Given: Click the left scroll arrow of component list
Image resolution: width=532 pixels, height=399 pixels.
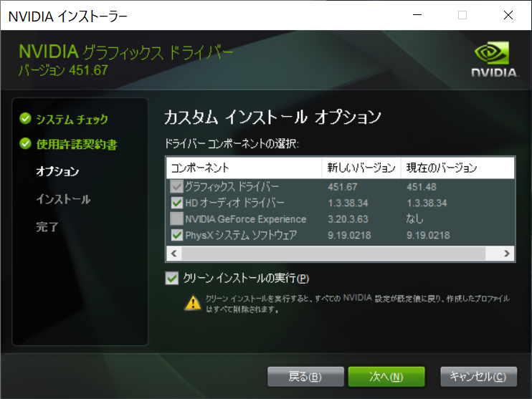Looking at the screenshot, I should click(x=174, y=254).
